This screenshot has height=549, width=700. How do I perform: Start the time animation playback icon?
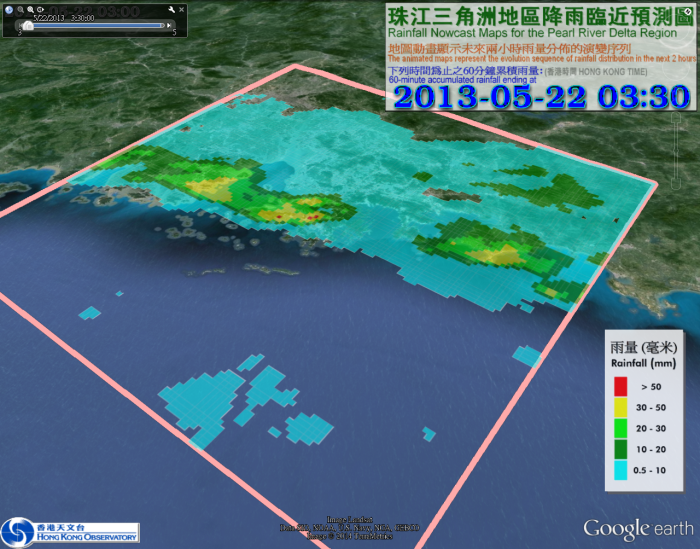point(40,10)
